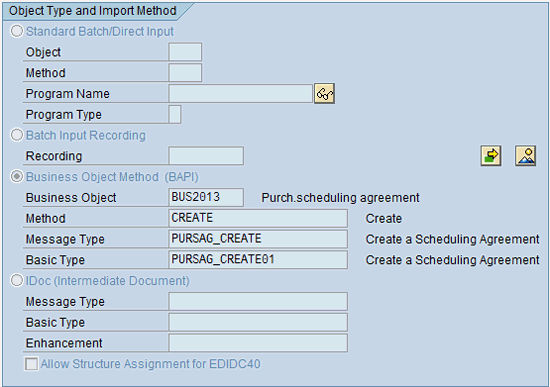Select IDoc (Intermediate Document) radio button

click(16, 280)
